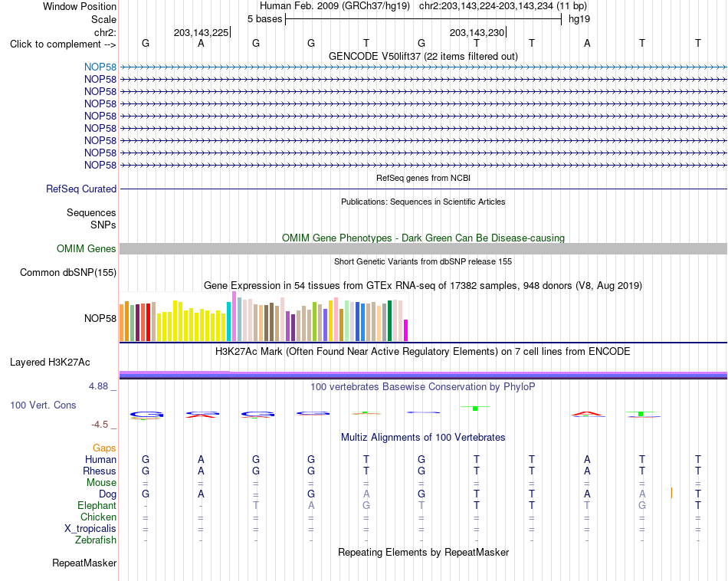The height and width of the screenshot is (581, 728).
Task: Click the H3K27Ac Mark ENCODE track title
Action: click(422, 352)
